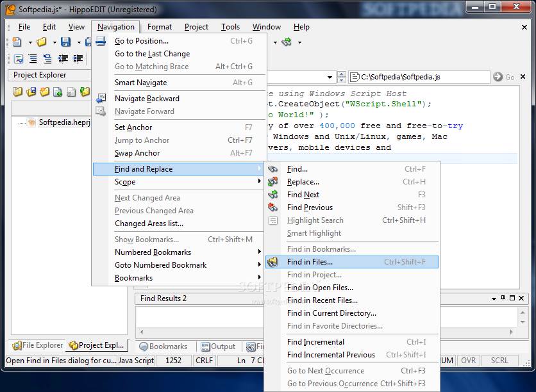The height and width of the screenshot is (392, 536).
Task: Select Softpedia.heprj in project tree
Action: click(64, 122)
